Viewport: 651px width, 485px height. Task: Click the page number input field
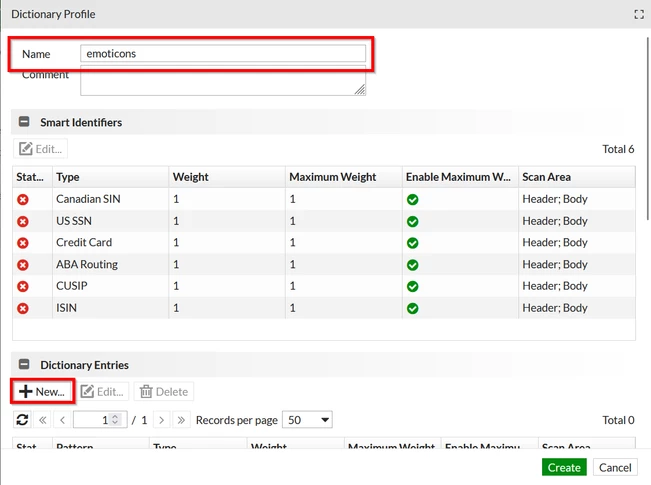pos(100,420)
